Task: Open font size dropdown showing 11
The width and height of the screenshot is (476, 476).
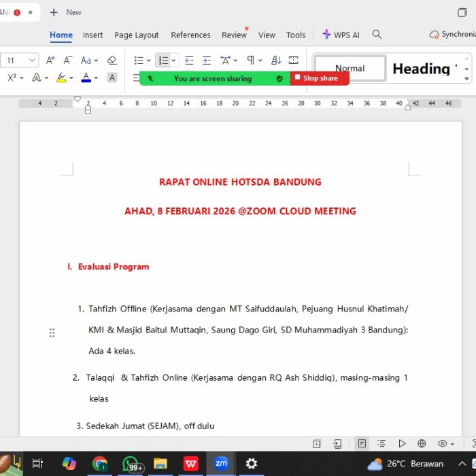Action: [x=32, y=60]
